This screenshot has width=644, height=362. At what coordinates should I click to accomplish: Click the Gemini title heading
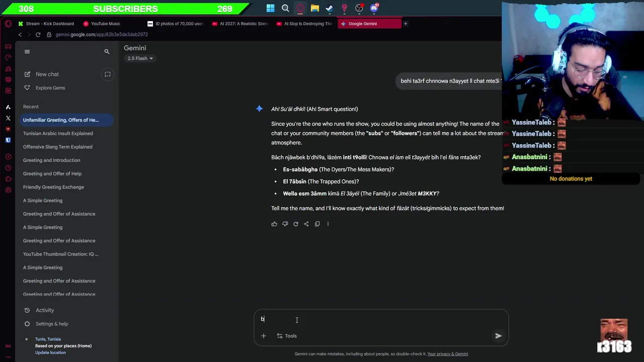click(x=135, y=48)
